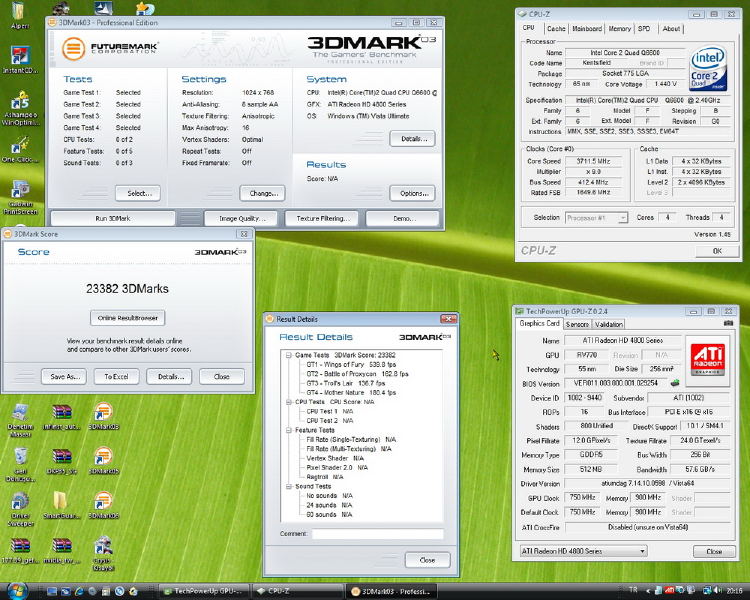The image size is (750, 600).
Task: Click Save As... in the Score window
Action: pos(64,377)
